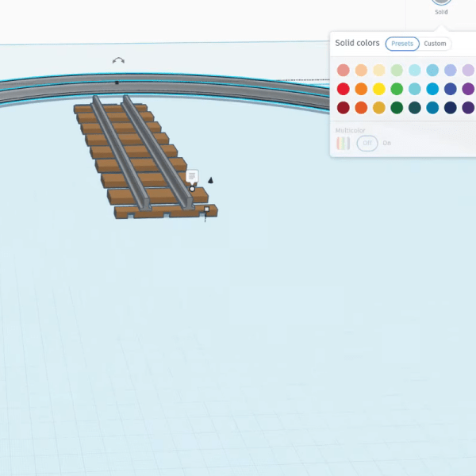Screen dimensions: 476x476
Task: Click the black cone height handle
Action: click(210, 180)
